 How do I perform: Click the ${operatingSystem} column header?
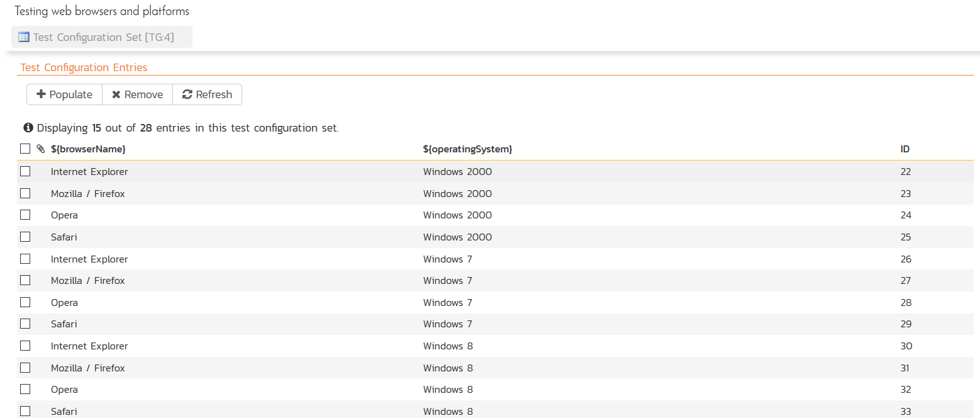467,149
